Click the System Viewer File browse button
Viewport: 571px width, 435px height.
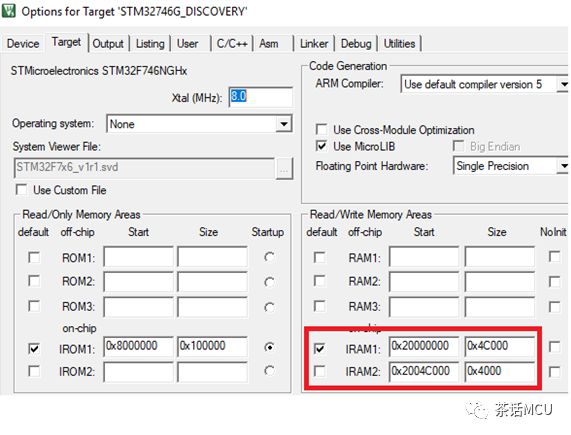(284, 169)
